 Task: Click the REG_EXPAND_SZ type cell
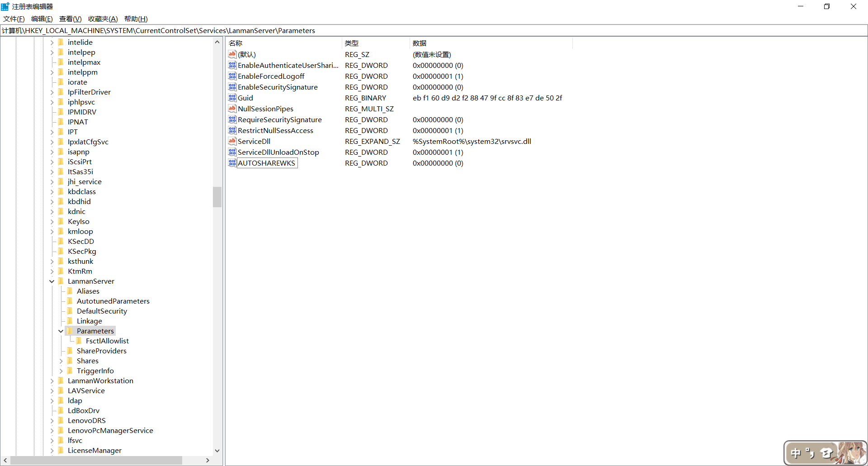tap(373, 141)
